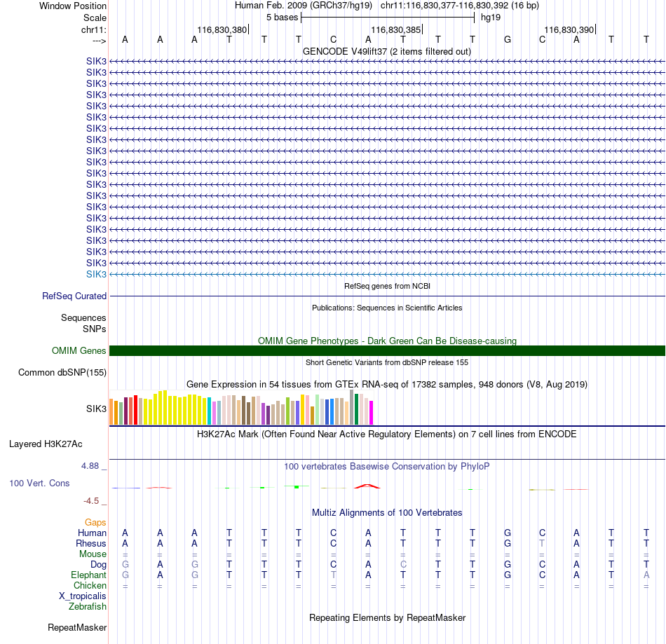Click the Layered H3K27Ac track label
The width and height of the screenshot is (666, 644).
click(46, 444)
